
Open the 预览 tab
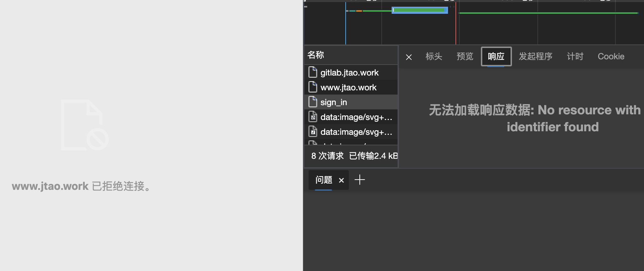[465, 56]
